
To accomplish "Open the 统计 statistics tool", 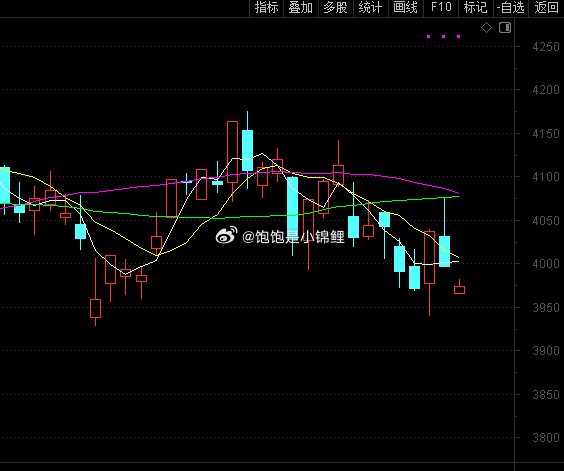I will [x=370, y=8].
